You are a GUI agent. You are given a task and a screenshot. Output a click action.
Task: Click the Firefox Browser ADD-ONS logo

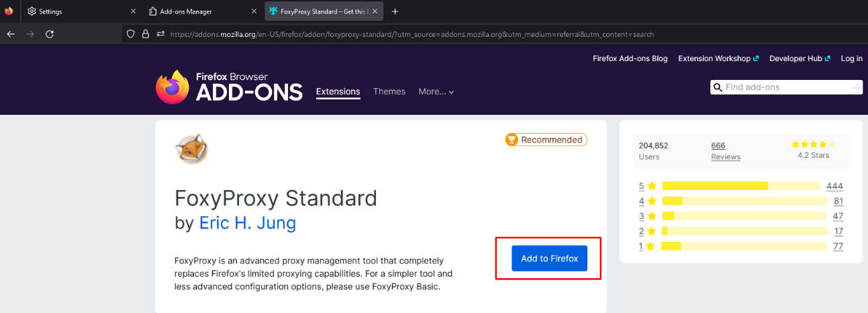[229, 87]
